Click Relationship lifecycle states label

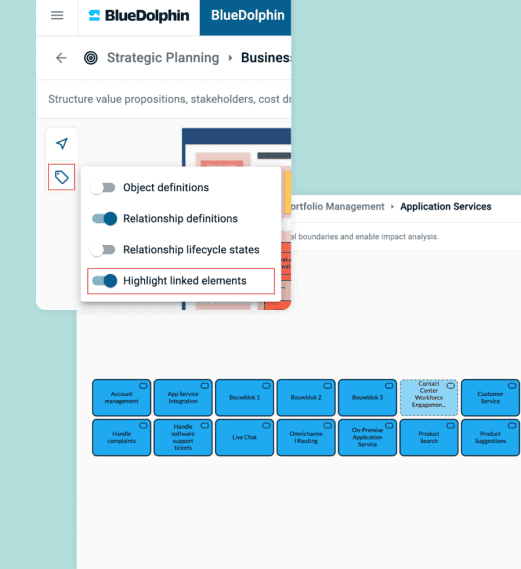click(x=191, y=250)
